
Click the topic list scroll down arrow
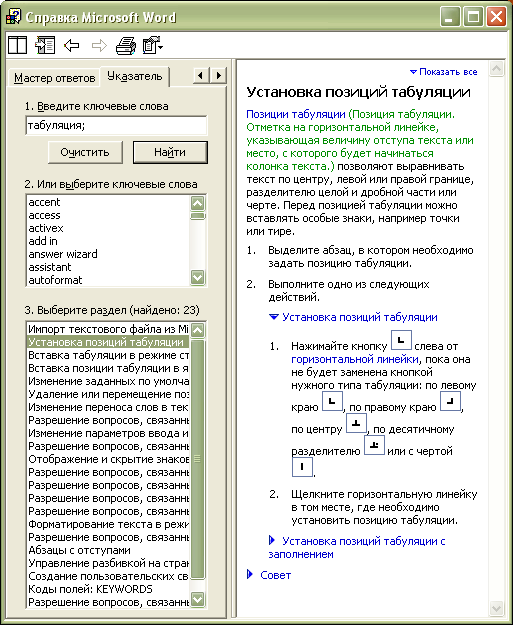click(198, 599)
